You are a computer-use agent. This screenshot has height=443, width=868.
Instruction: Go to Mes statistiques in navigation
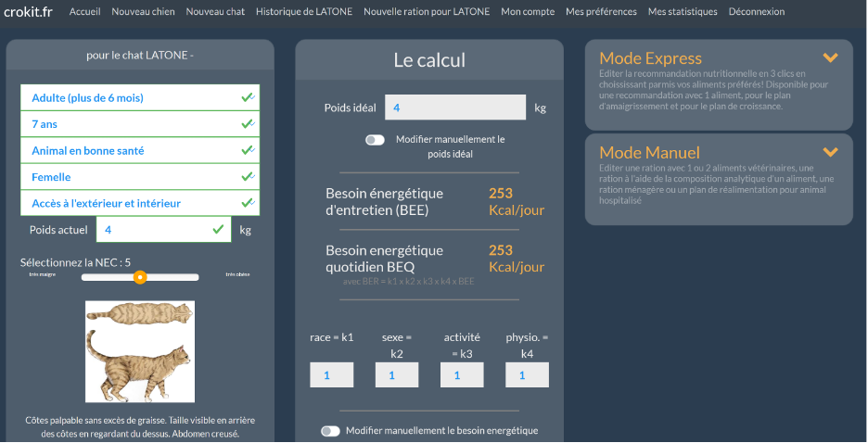tap(683, 12)
